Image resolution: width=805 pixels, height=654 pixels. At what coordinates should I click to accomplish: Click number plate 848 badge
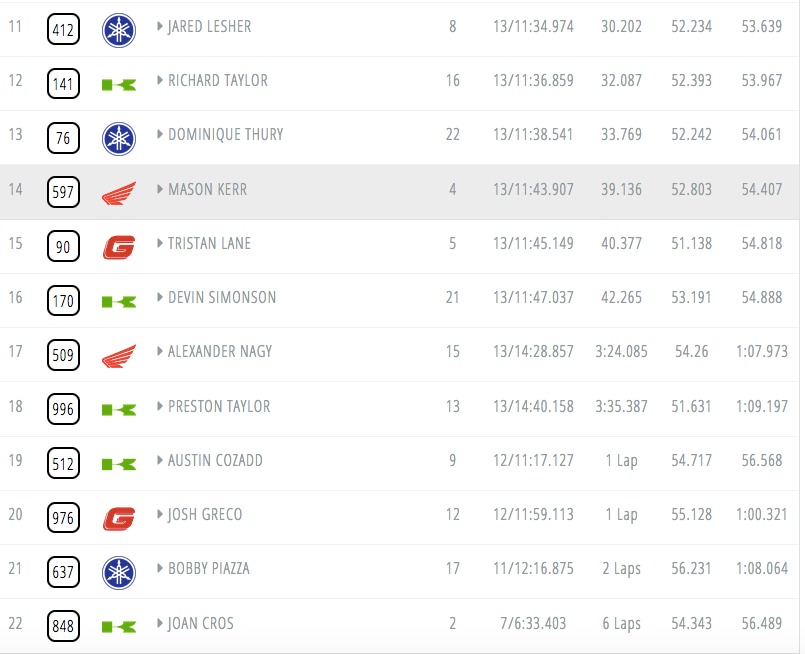(63, 626)
